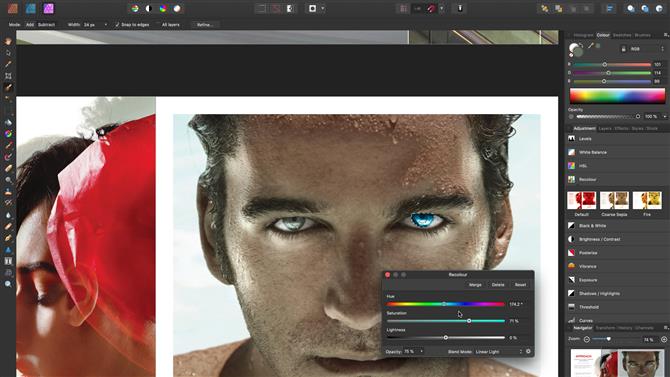Viewport: 670px width, 377px height.
Task: Select the View hand tool
Action: point(8,41)
